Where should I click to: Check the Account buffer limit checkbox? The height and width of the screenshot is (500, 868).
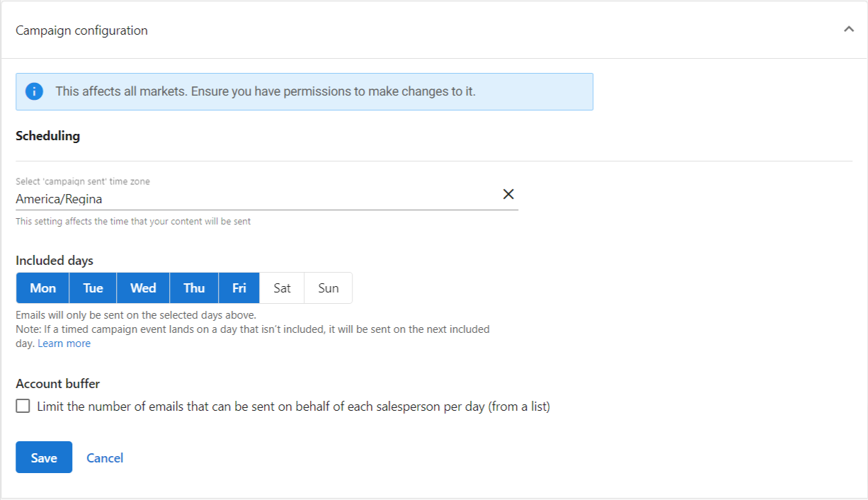point(23,407)
